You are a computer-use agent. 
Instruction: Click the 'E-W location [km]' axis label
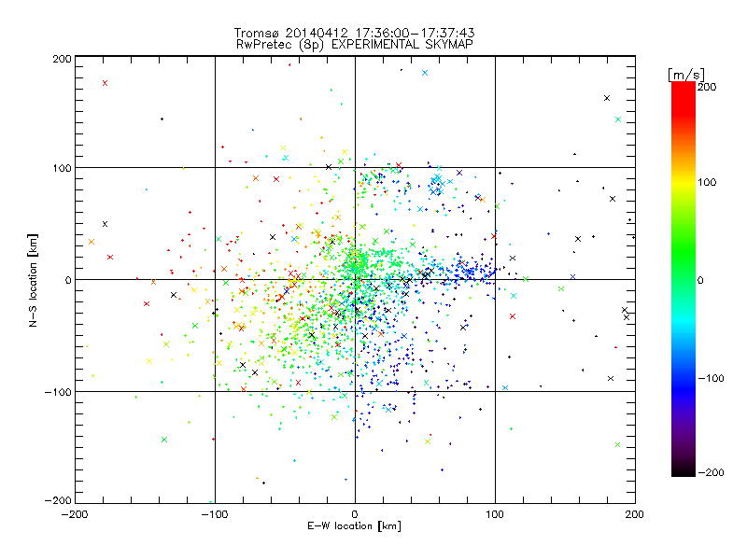click(x=355, y=526)
